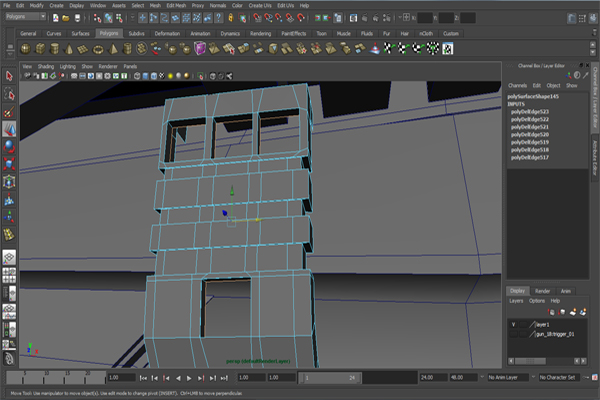Click the New scene icon

point(56,18)
